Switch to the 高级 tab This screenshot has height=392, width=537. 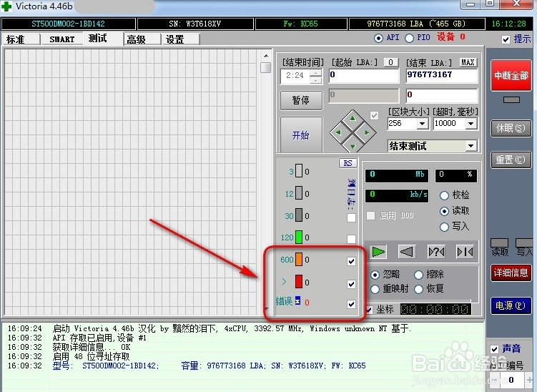click(x=142, y=39)
